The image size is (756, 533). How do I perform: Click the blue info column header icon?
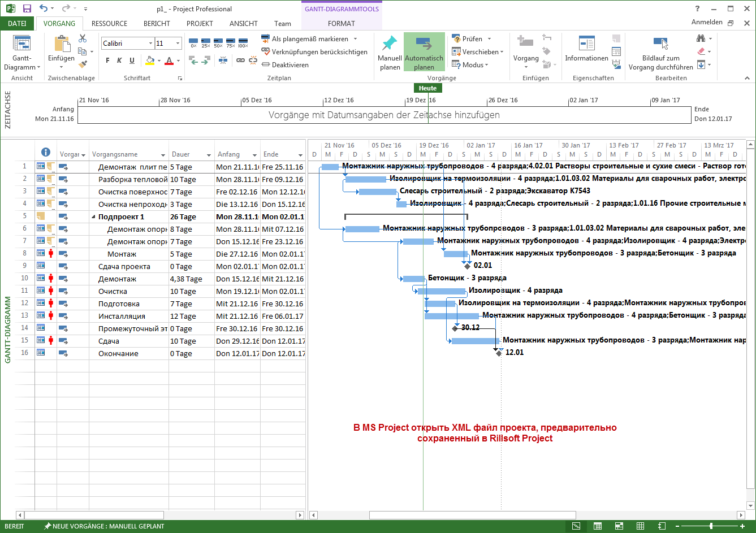pos(46,152)
